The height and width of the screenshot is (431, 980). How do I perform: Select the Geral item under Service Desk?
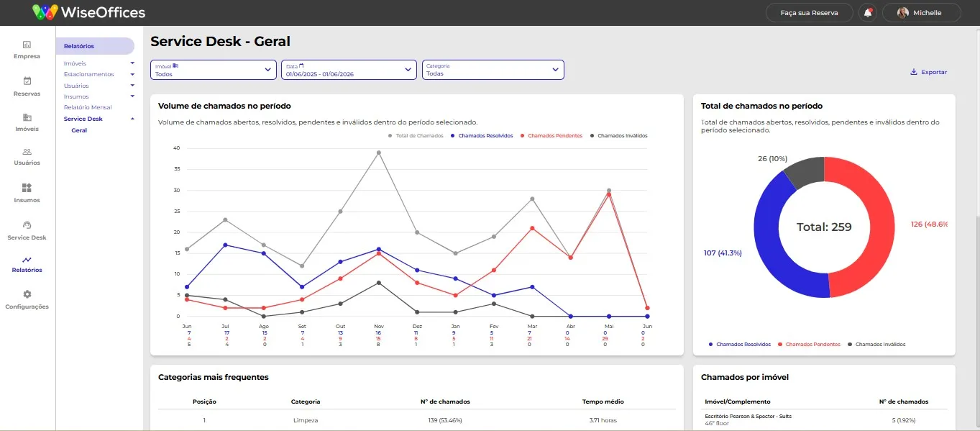click(79, 130)
